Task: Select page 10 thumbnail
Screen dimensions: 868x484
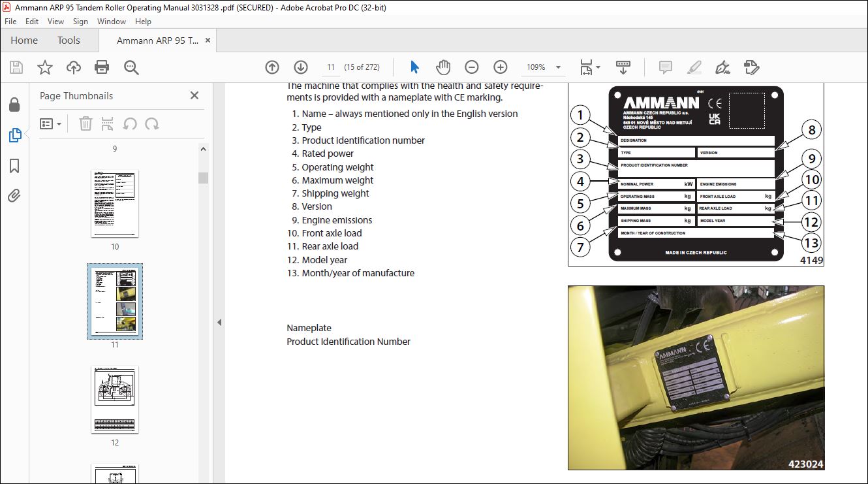Action: click(x=115, y=204)
